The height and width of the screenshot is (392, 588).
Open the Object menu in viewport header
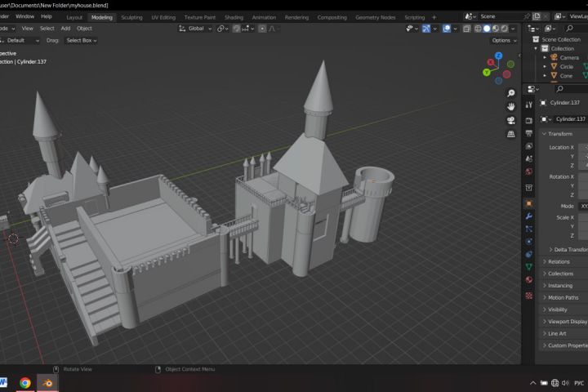[x=84, y=29]
